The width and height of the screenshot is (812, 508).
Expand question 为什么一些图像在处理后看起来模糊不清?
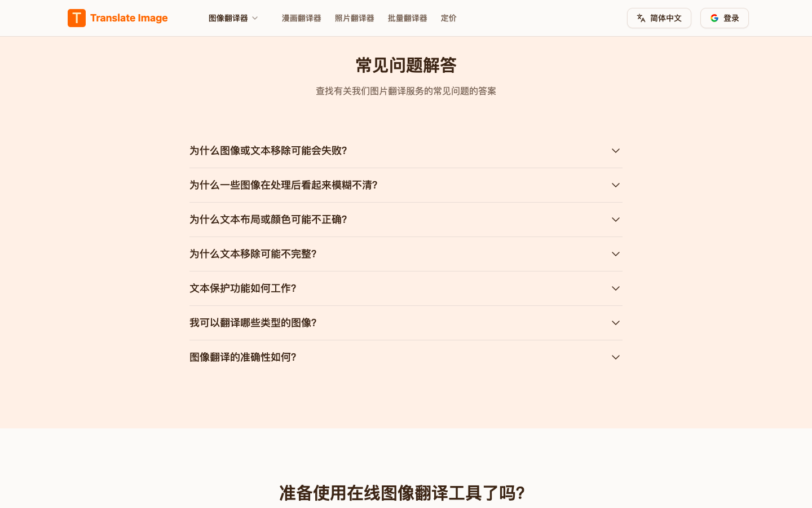coord(406,185)
